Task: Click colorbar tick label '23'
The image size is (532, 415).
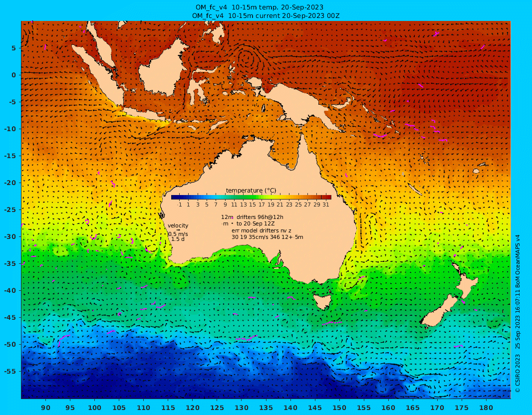Action: 289,205
